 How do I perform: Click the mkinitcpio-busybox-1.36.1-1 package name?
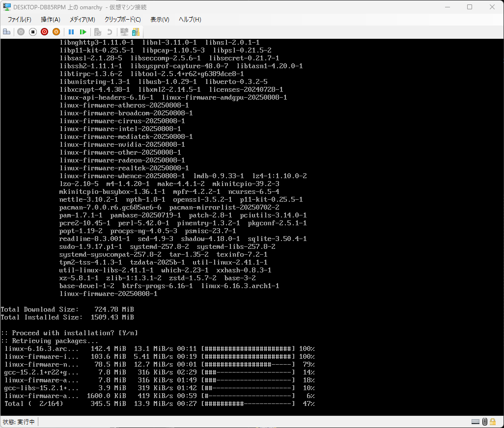(112, 192)
